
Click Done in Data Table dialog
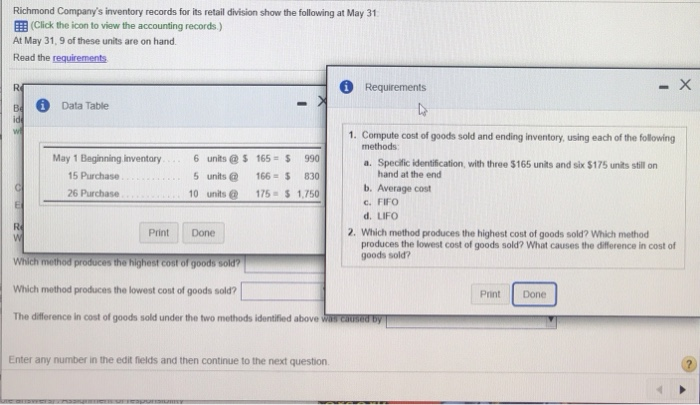203,233
